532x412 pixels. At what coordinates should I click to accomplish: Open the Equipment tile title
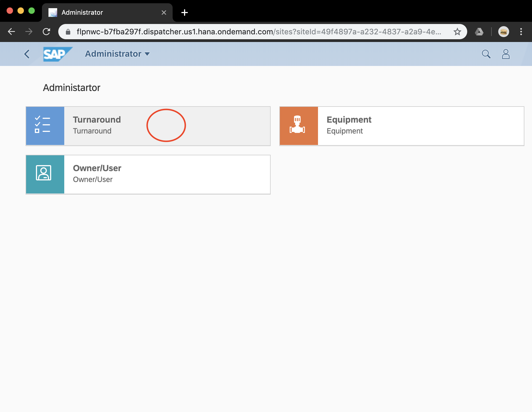coord(349,120)
